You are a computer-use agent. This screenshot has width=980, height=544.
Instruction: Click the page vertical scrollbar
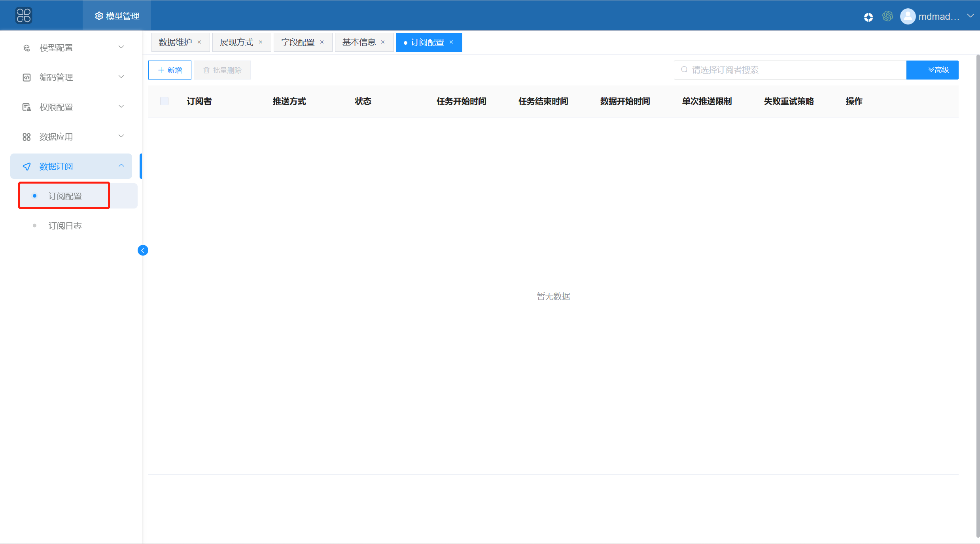pyautogui.click(x=978, y=296)
